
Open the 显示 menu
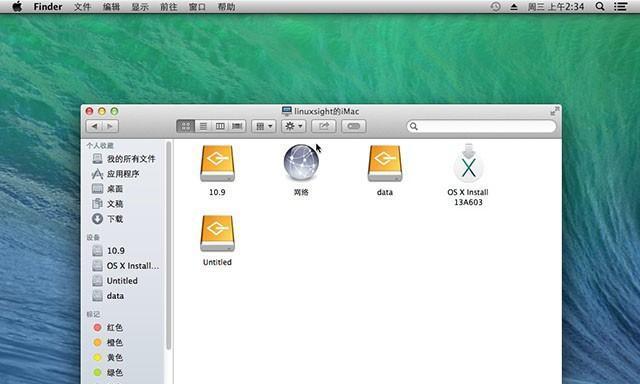(140, 7)
